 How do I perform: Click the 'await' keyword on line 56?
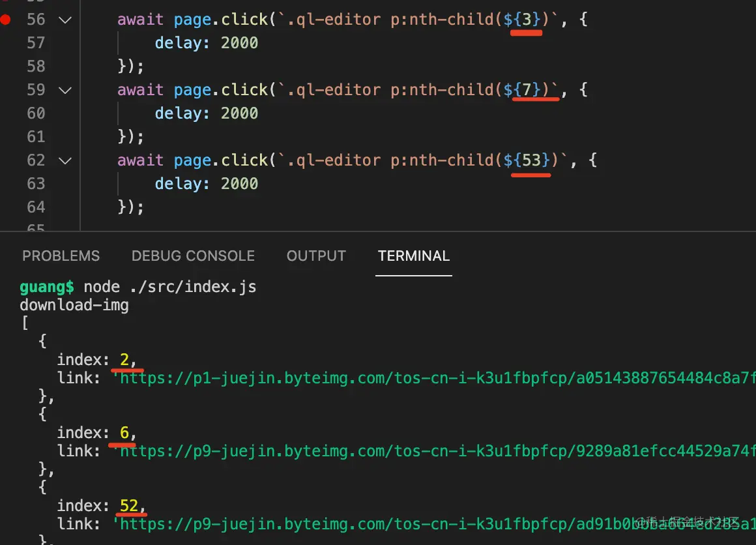point(140,20)
